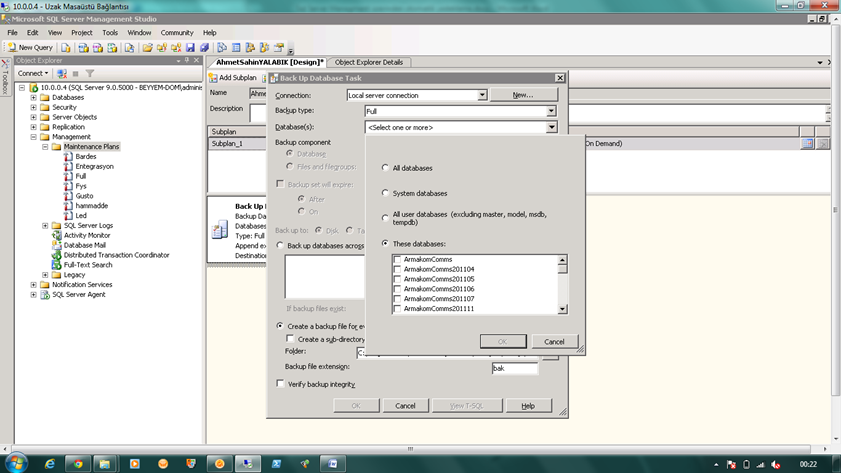Image resolution: width=841 pixels, height=473 pixels.
Task: Open the Connection dropdown
Action: [482, 95]
